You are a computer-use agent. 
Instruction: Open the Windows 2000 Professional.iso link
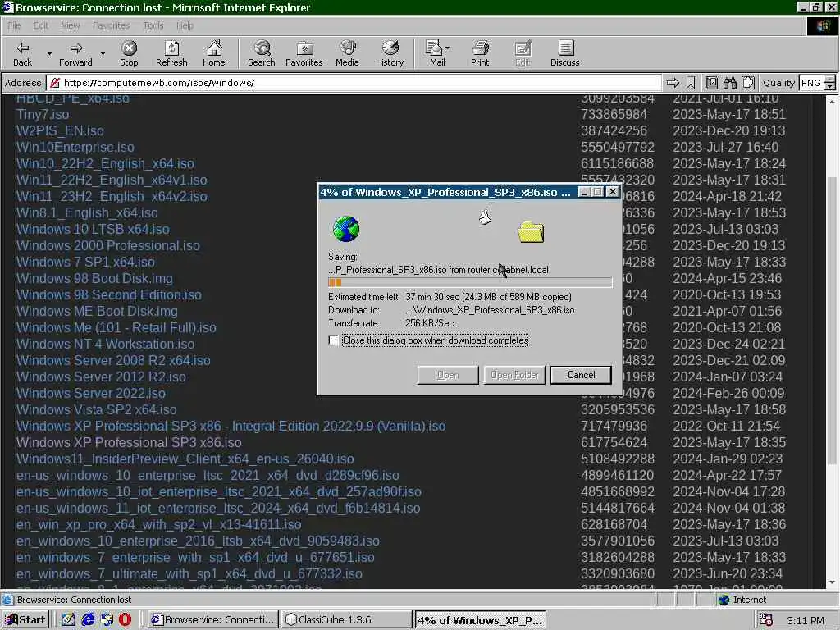coord(107,246)
